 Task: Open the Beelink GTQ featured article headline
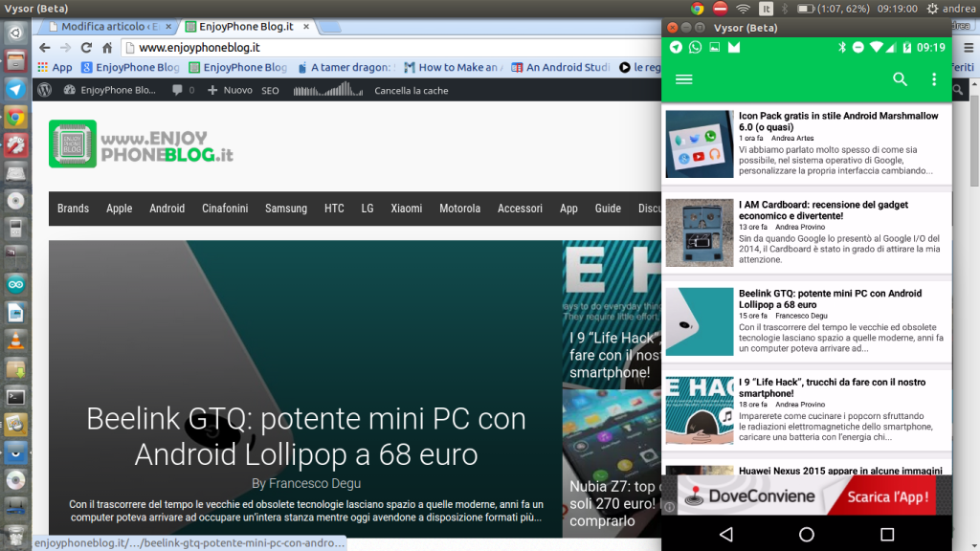pos(306,436)
